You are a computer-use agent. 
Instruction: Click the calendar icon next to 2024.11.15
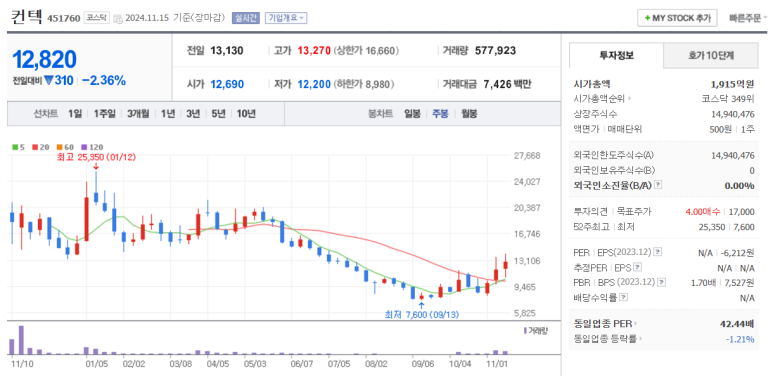tap(117, 19)
